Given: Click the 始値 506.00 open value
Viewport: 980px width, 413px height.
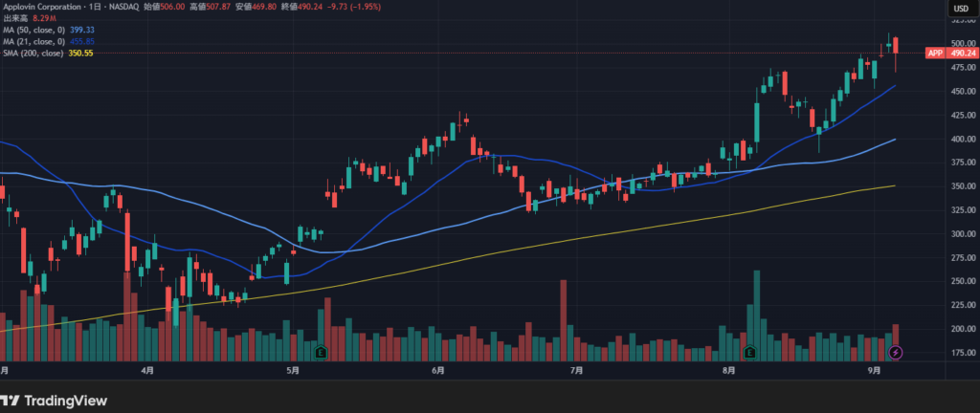Looking at the screenshot, I should coord(164,7).
